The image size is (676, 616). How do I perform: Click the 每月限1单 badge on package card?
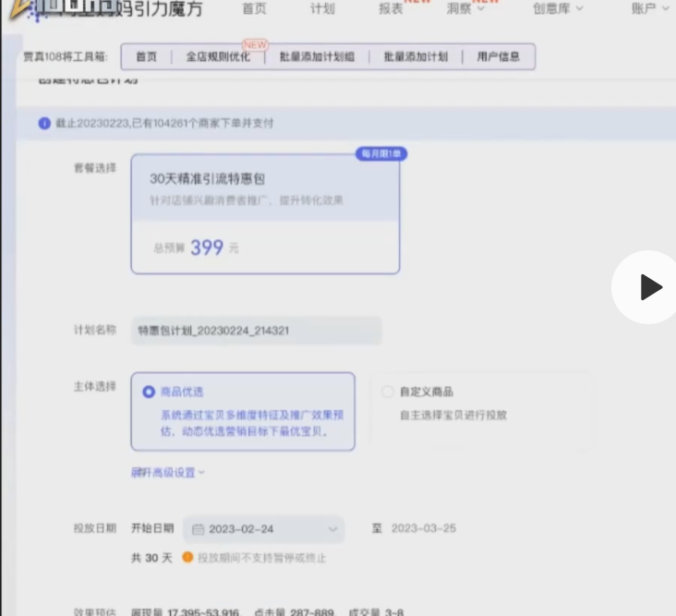pyautogui.click(x=381, y=153)
